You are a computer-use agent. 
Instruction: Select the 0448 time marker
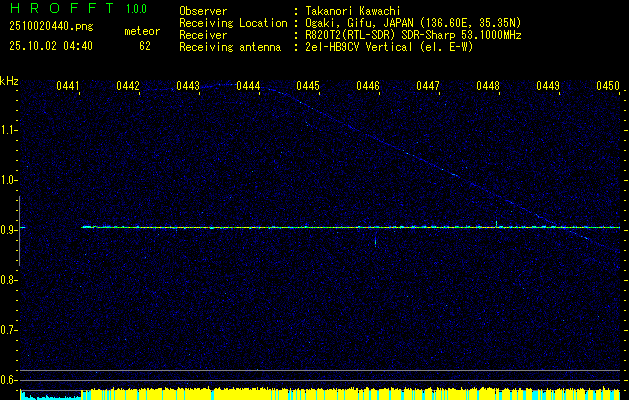point(488,87)
